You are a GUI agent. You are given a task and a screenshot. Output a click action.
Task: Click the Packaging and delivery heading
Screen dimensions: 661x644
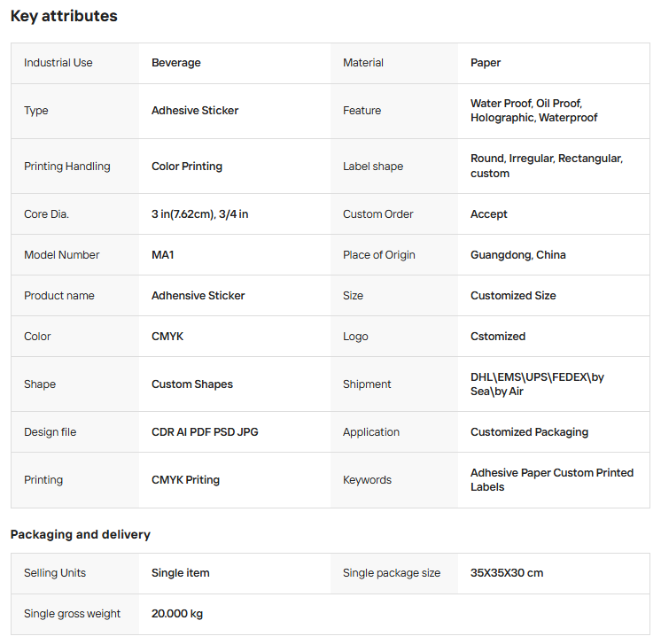81,534
